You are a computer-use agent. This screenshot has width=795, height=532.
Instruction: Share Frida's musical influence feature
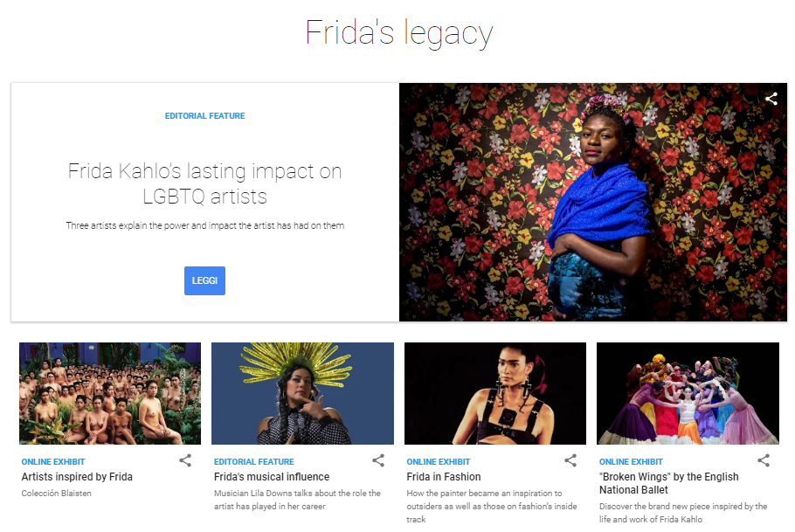point(378,460)
